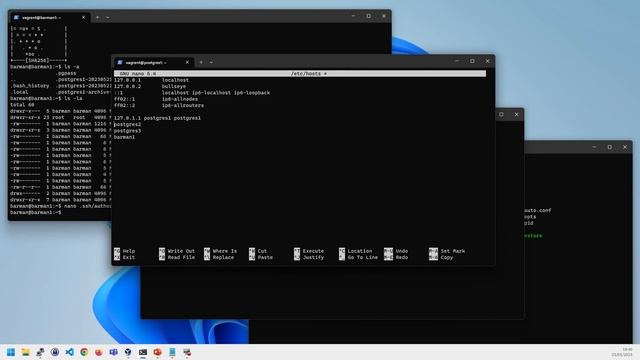The image size is (640, 360).
Task: Select the vagrant@barman1 tab in the back terminal
Action: 49,18
